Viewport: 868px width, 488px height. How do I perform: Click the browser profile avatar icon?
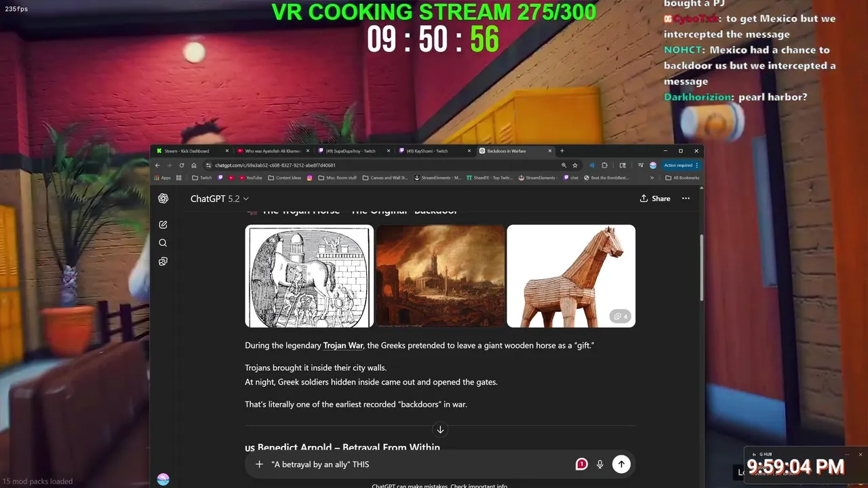pyautogui.click(x=653, y=165)
